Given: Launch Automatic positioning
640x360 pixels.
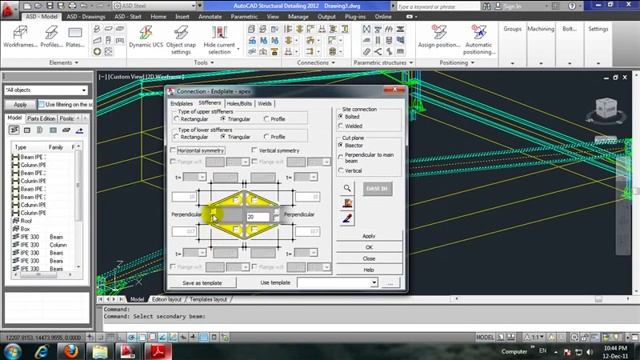Looking at the screenshot, I should point(479,40).
